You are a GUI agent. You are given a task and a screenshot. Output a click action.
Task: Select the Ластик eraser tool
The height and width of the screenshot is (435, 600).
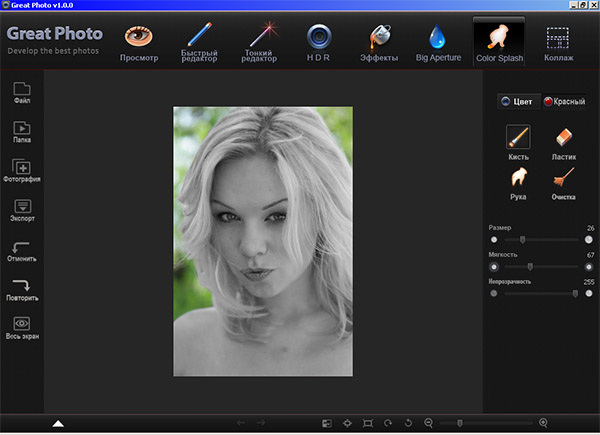[564, 138]
